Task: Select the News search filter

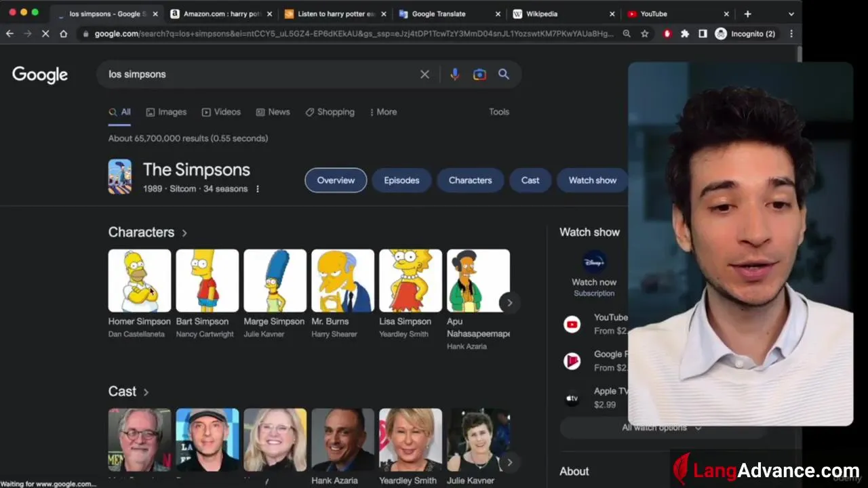Action: coord(273,112)
